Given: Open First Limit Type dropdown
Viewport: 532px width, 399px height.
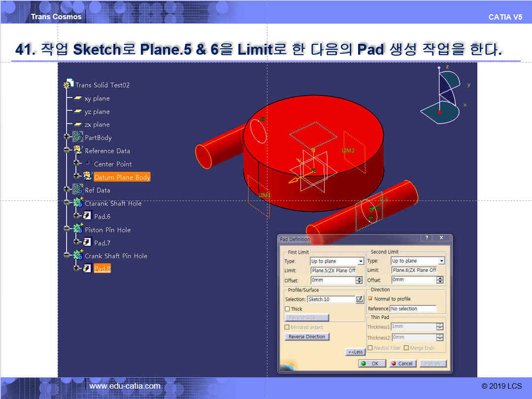Looking at the screenshot, I should [x=361, y=261].
